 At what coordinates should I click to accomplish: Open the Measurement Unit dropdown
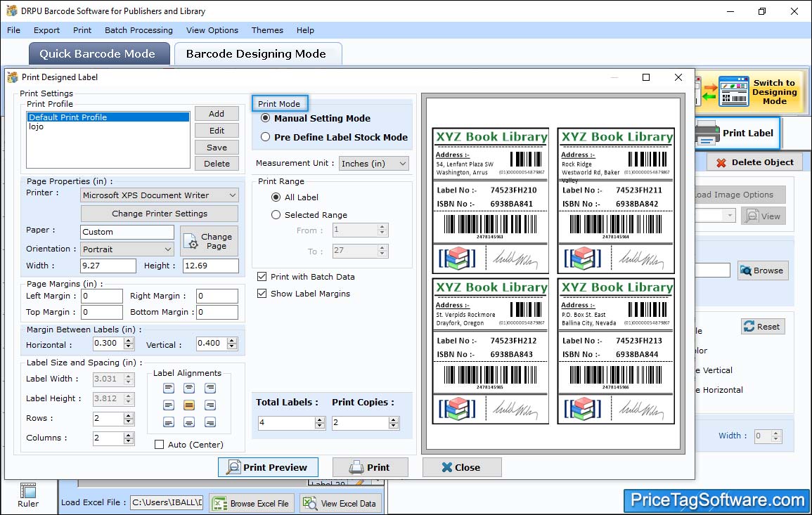(374, 164)
